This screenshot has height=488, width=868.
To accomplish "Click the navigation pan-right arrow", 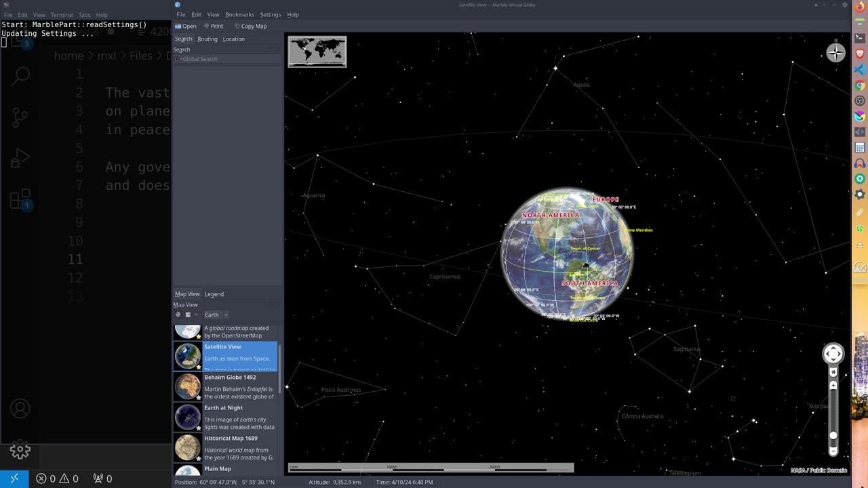I will coord(840,354).
